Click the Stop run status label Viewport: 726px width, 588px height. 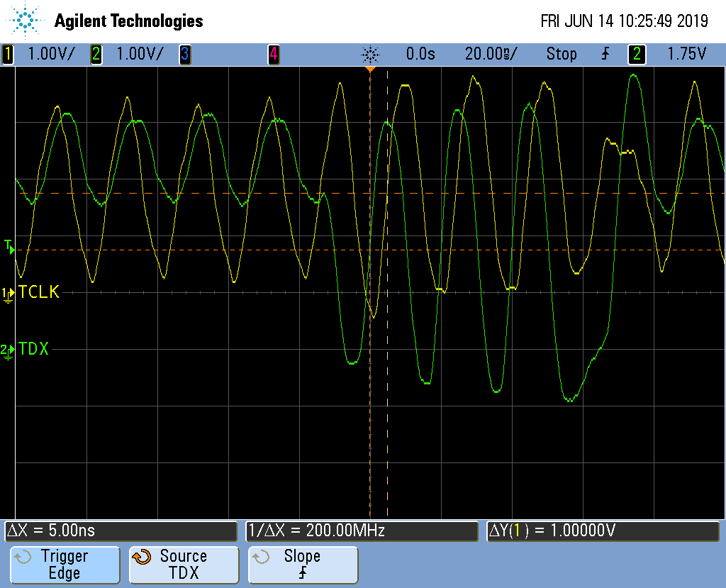[561, 54]
